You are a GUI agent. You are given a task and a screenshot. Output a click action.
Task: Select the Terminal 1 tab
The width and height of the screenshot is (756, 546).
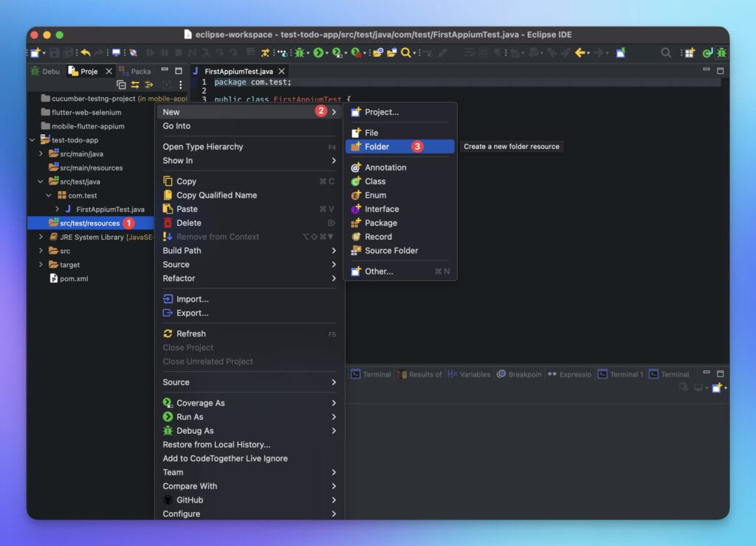point(620,374)
